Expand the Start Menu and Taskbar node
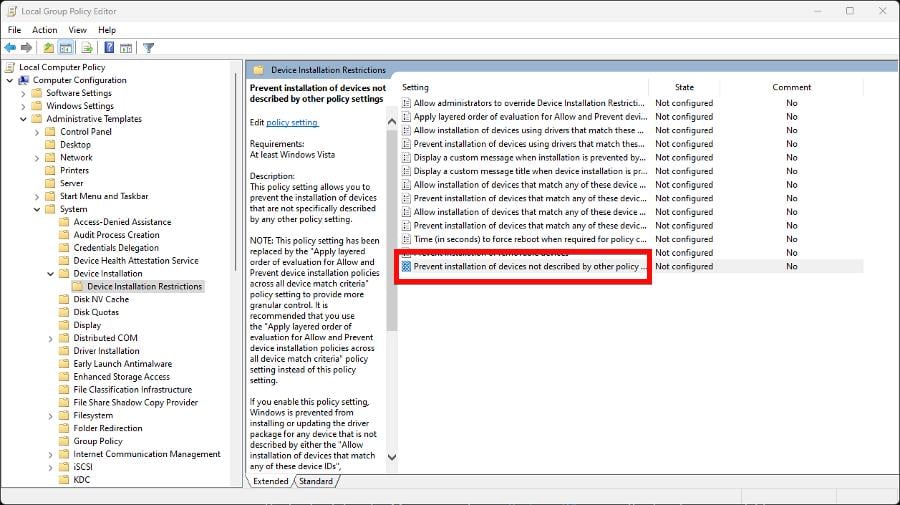 pos(37,196)
